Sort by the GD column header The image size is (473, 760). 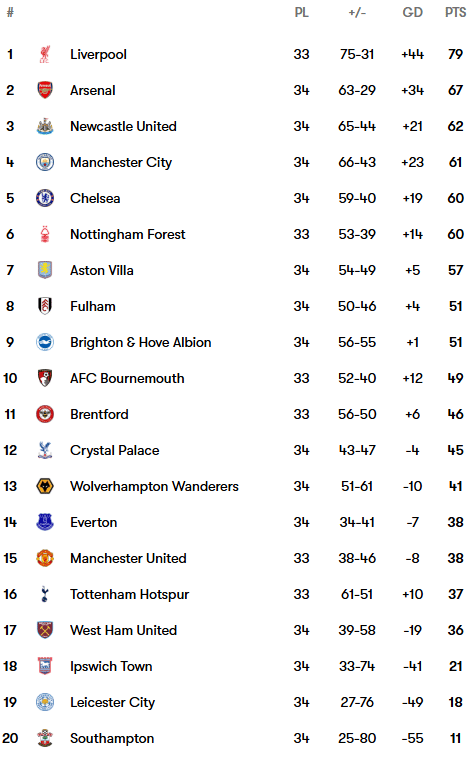[x=412, y=12]
